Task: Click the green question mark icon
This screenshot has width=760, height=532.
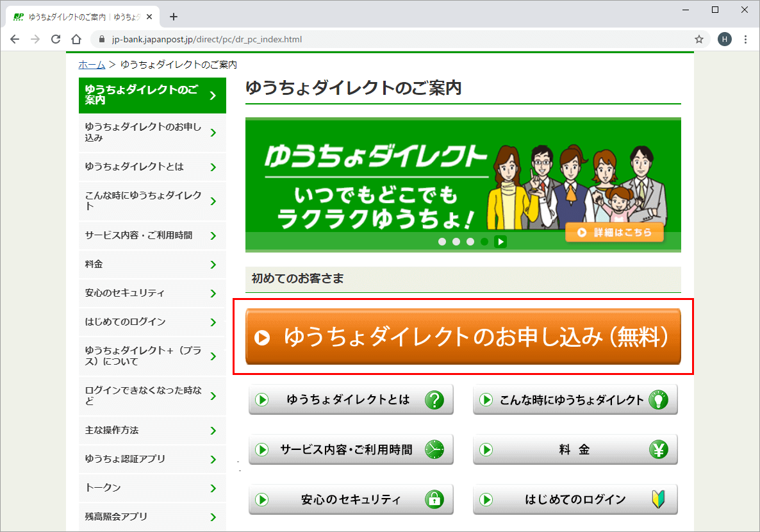Action: click(434, 399)
